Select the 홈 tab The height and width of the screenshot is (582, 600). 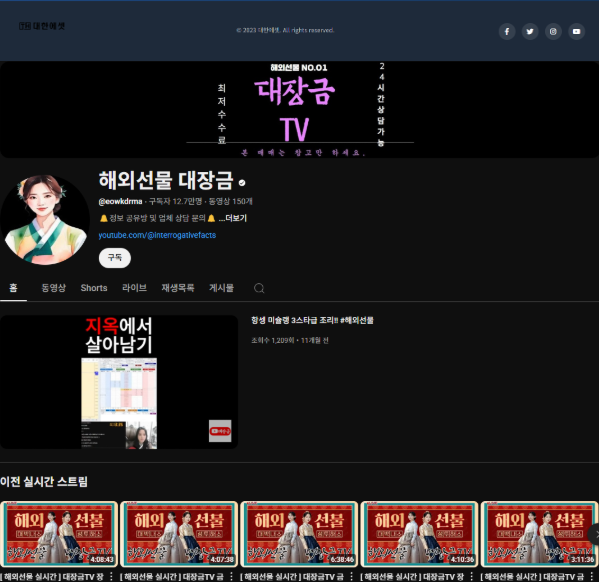13,288
